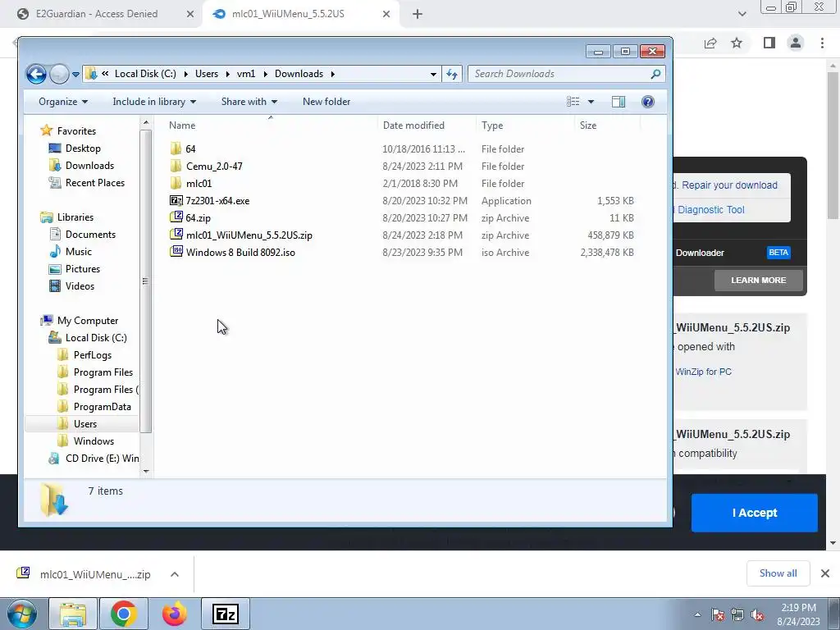Click Show all downloads button
840x630 pixels.
tap(778, 573)
